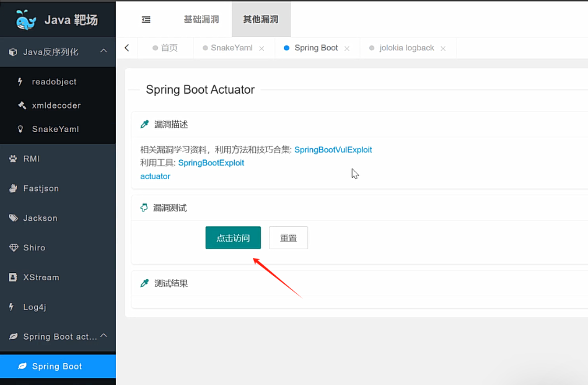Close the Spring Boot tab
The width and height of the screenshot is (588, 385).
coord(346,48)
